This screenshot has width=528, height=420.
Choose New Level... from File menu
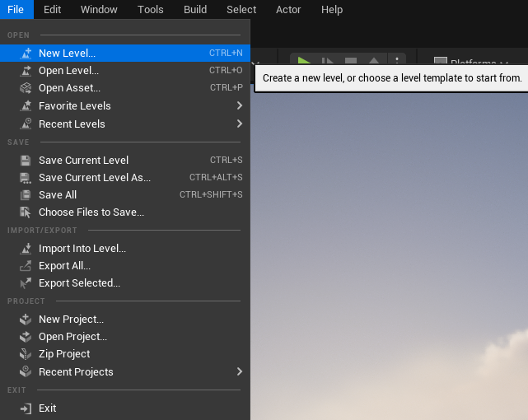125,54
